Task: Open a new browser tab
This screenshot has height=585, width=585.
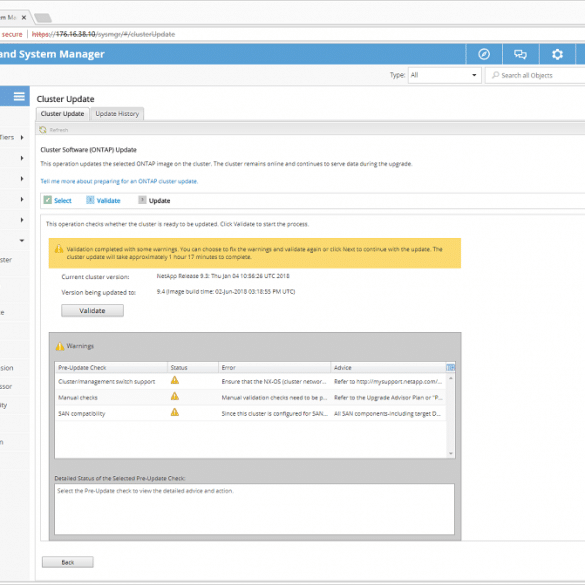Action: click(43, 18)
